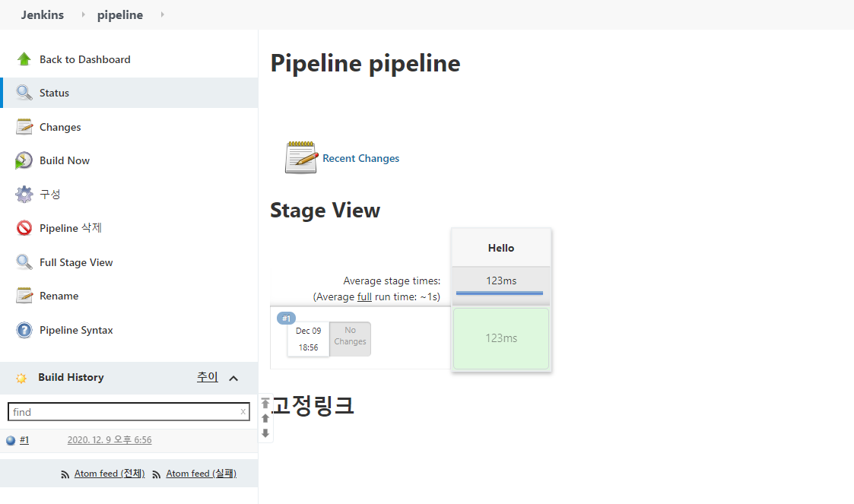Expand the arrow after pipeline breadcrumb
This screenshot has width=854, height=504.
coord(162,14)
